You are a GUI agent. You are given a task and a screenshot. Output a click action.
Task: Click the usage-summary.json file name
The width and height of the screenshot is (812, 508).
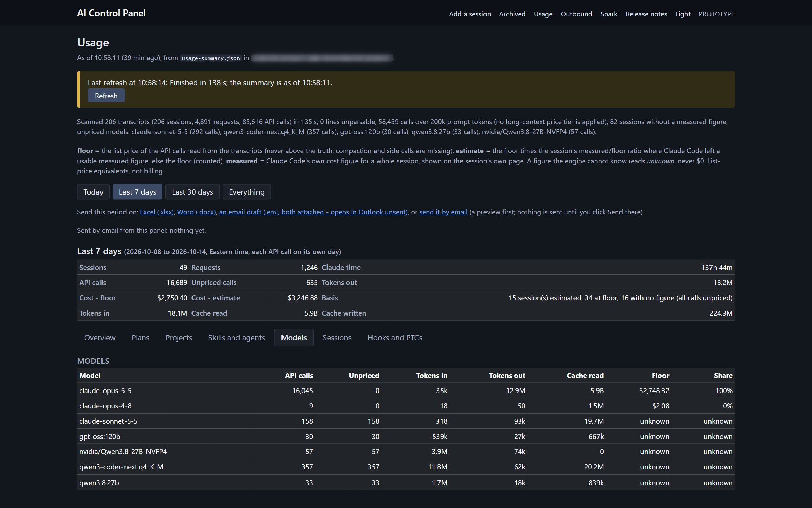(211, 58)
